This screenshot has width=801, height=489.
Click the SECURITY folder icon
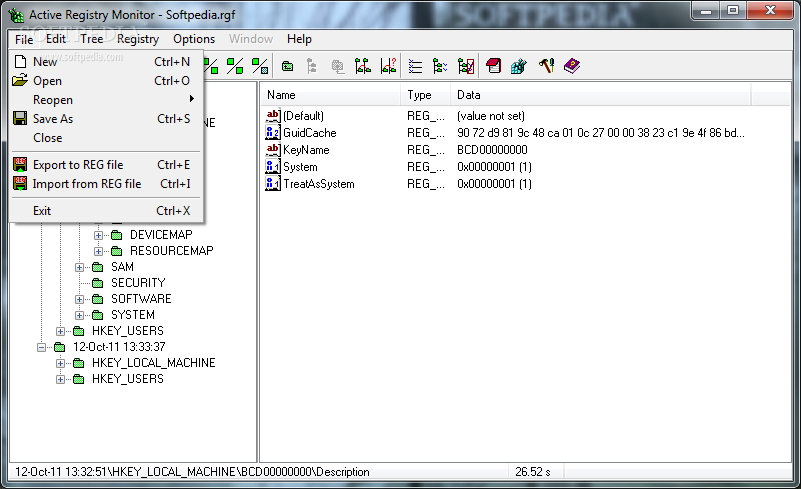click(x=98, y=283)
